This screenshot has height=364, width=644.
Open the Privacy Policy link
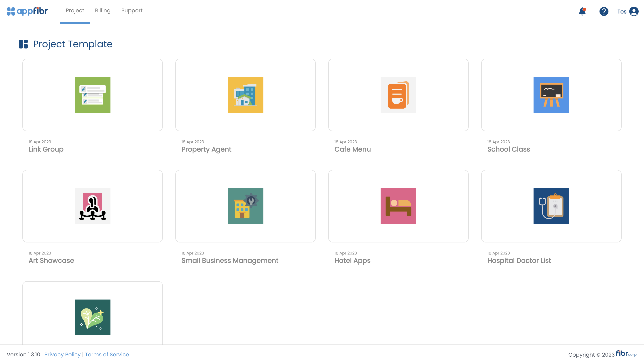62,355
